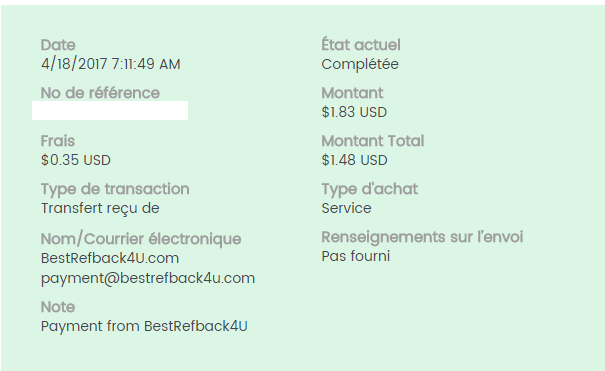
Task: Select the date 4/18/2017 7:11:49 AM
Action: click(110, 64)
